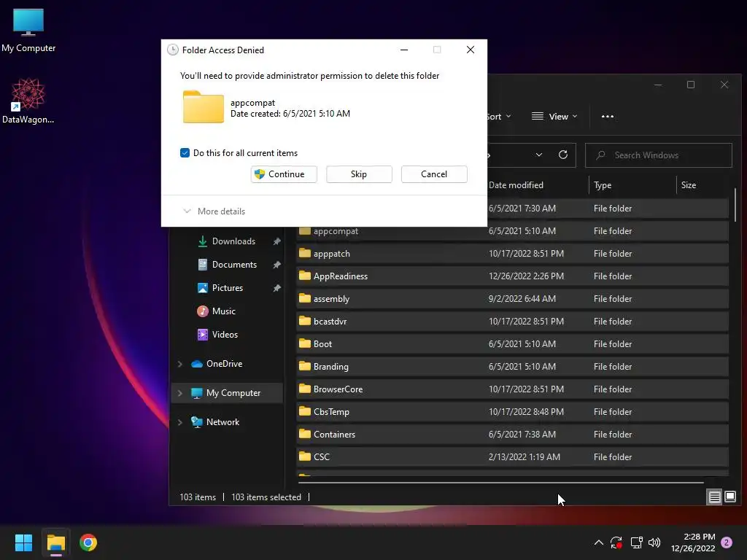Uncheck Do this for all current items
Viewport: 747px width, 560px height.
click(x=185, y=153)
